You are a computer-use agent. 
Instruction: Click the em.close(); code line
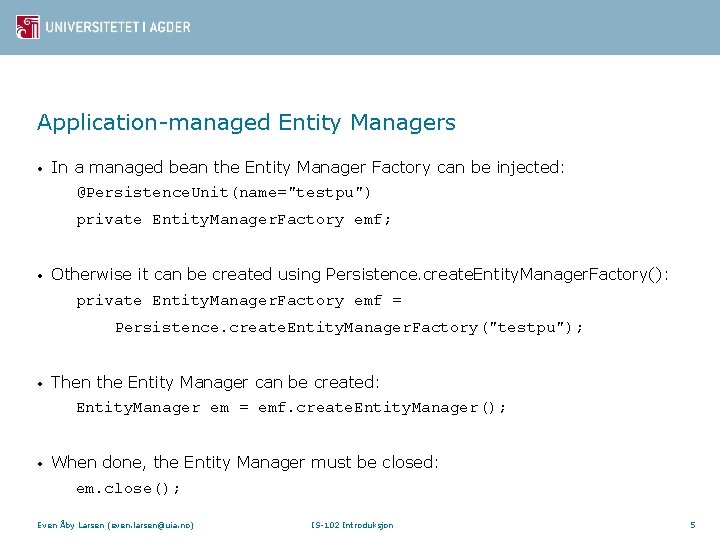click(x=128, y=488)
